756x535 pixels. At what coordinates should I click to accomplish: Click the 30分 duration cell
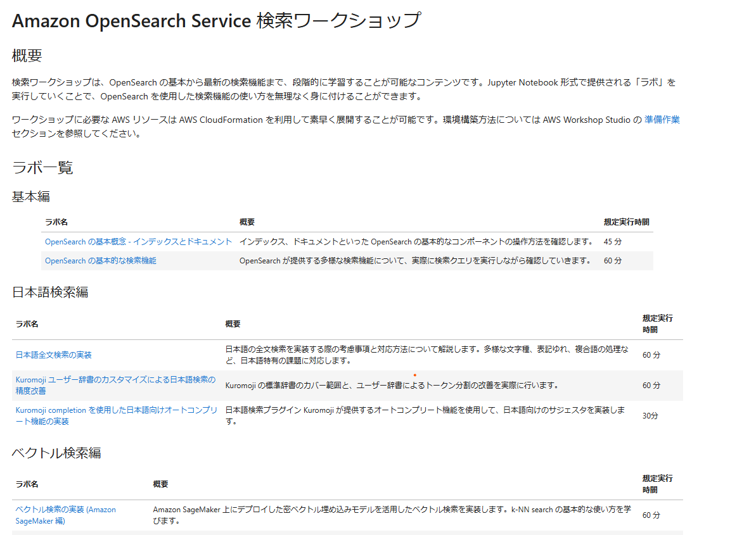tap(650, 415)
